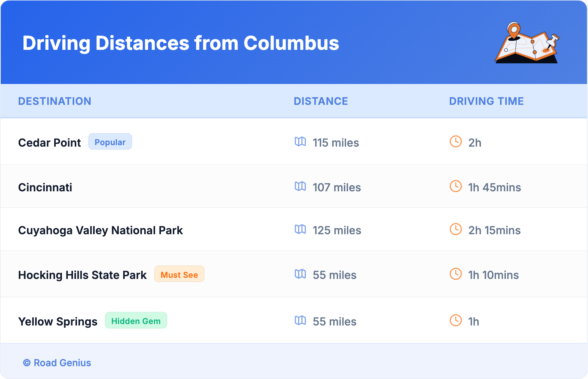Click the clock icon beside 1h 10mins
The image size is (588, 379).
456,274
